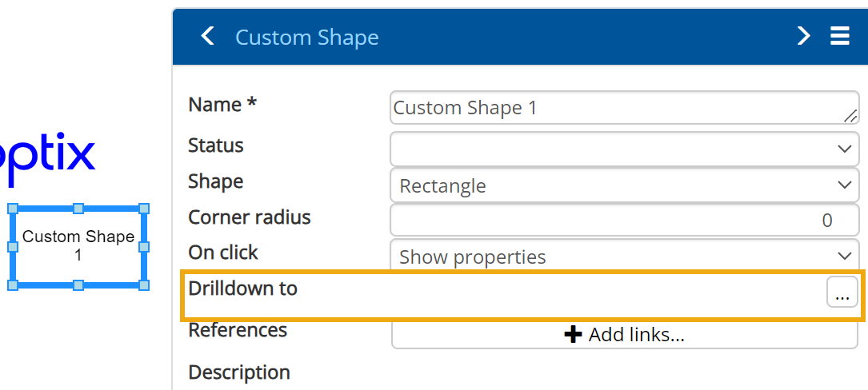Click the Drilldown to ellipsis button
Viewport: 868px width, 390px height.
(842, 292)
